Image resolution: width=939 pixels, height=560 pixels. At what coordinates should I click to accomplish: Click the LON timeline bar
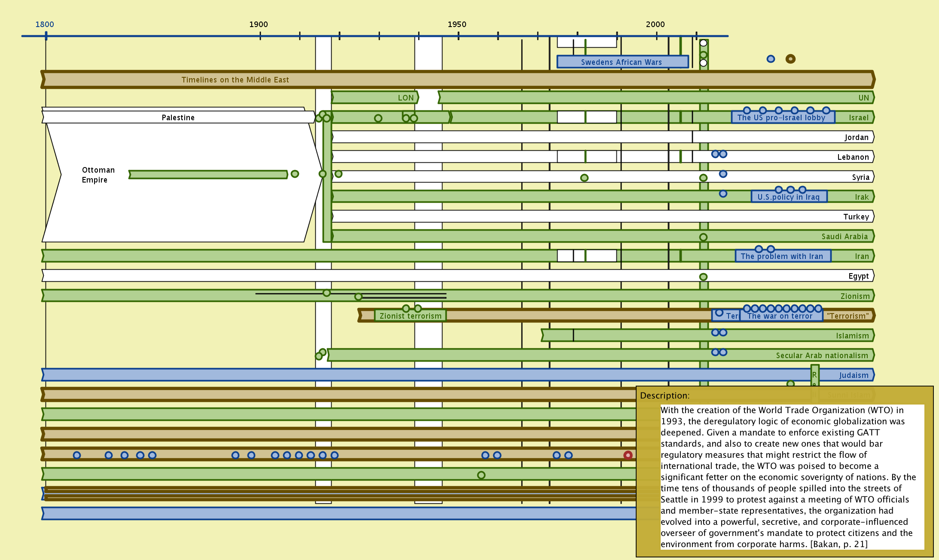point(374,98)
